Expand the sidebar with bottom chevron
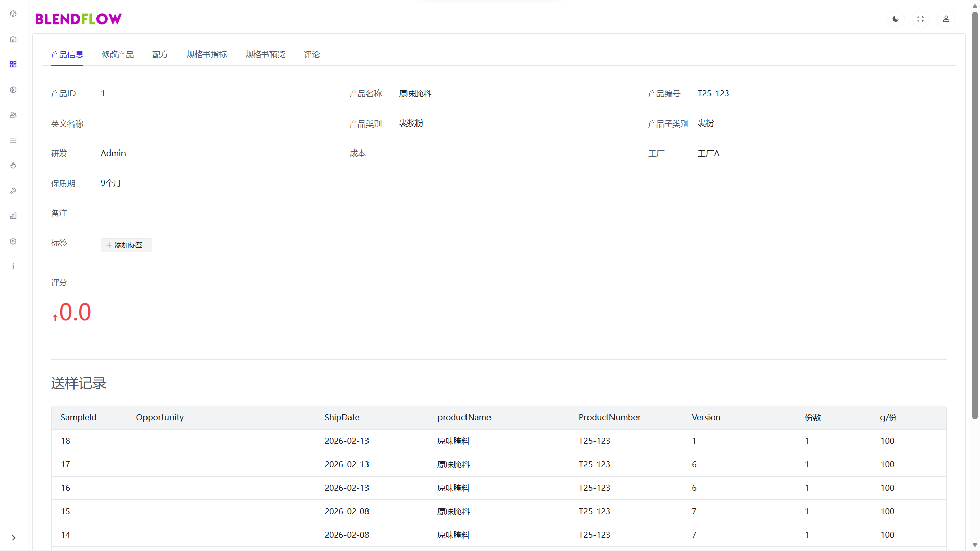Image resolution: width=980 pixels, height=551 pixels. pos(14,537)
